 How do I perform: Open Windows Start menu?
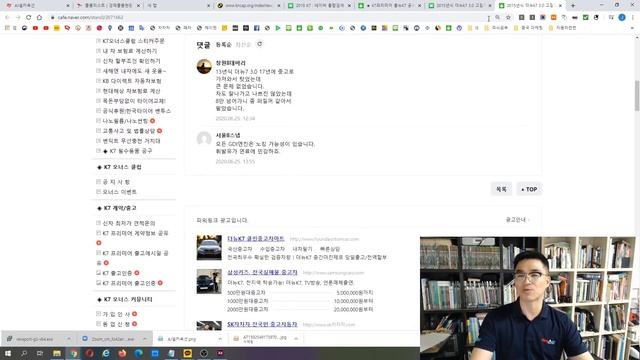pyautogui.click(x=8, y=353)
